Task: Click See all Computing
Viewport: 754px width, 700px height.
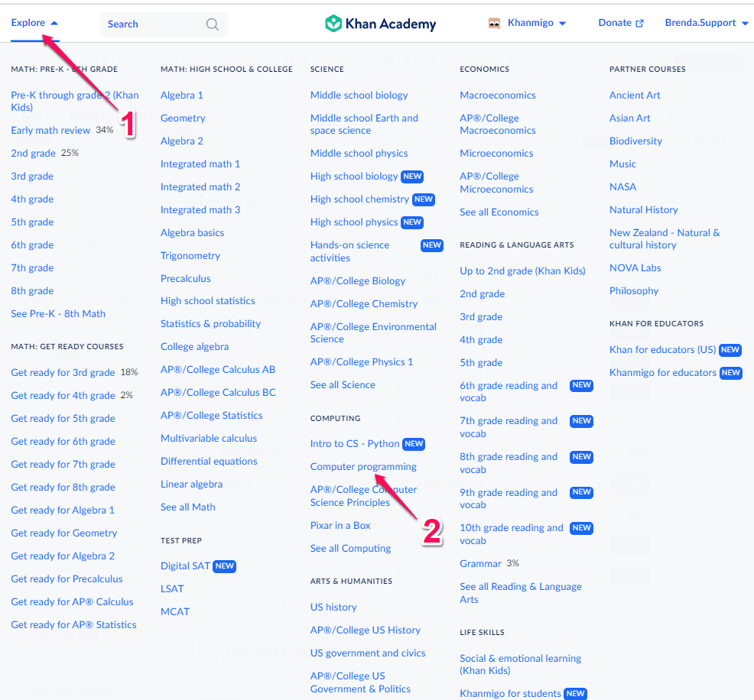Action: pos(350,548)
